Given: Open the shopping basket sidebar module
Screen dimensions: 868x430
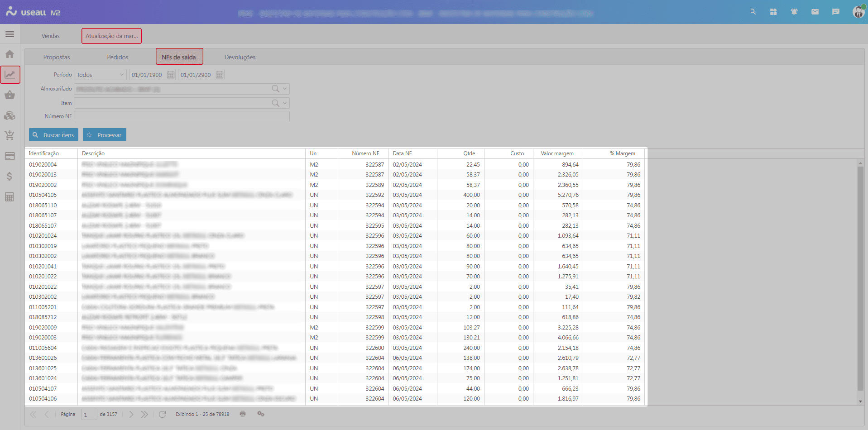Looking at the screenshot, I should pos(10,95).
